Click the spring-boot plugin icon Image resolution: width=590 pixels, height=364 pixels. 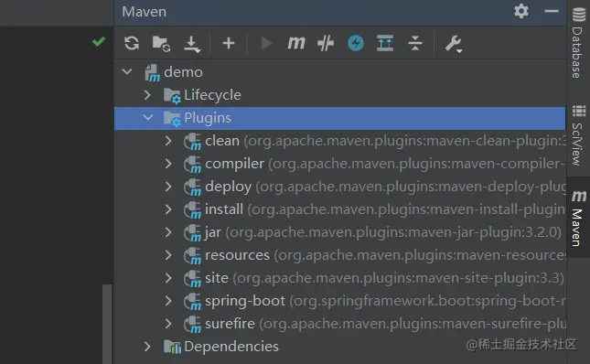click(x=192, y=302)
